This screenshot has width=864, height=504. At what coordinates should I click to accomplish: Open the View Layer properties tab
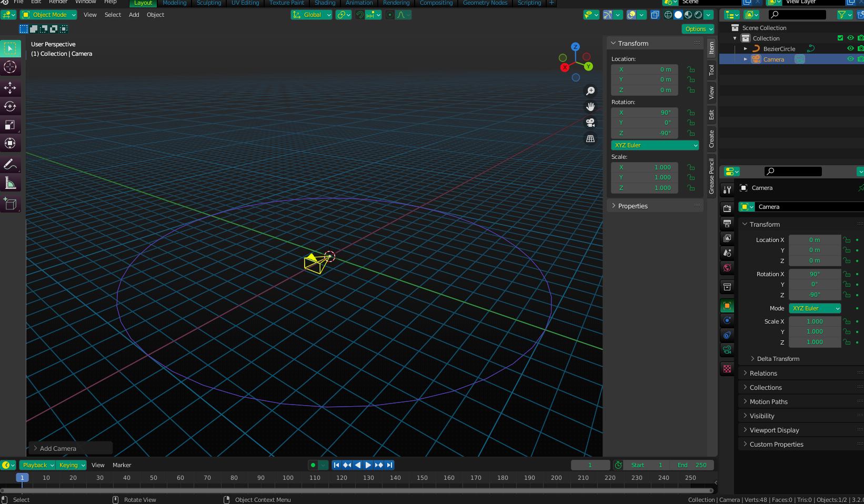(x=727, y=238)
